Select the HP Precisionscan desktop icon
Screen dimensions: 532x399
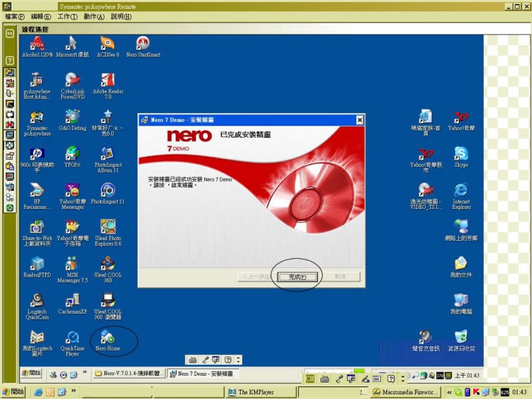tap(37, 196)
